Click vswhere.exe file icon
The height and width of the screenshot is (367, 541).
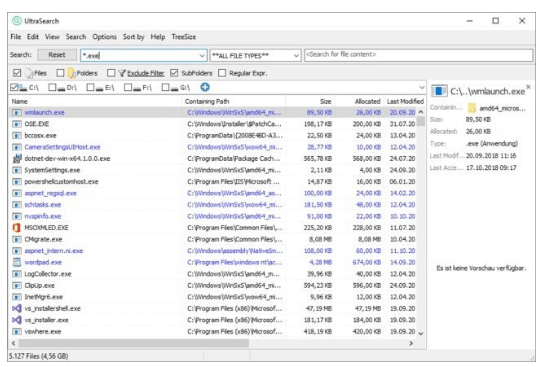[17, 331]
